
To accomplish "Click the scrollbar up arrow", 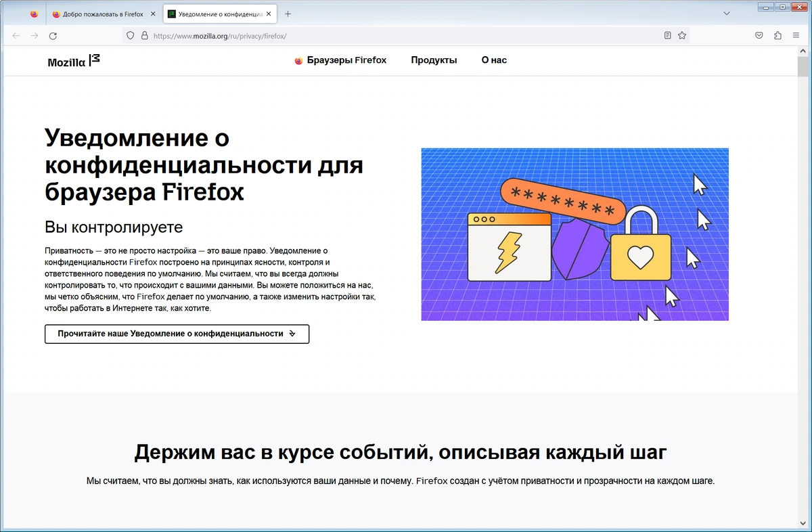I will tap(804, 51).
